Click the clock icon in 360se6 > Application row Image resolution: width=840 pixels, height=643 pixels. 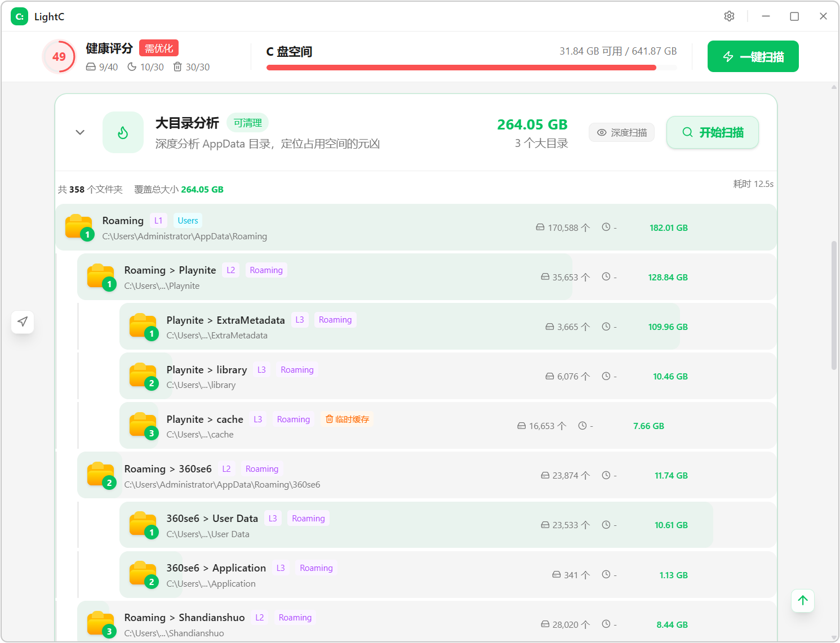[x=606, y=575]
